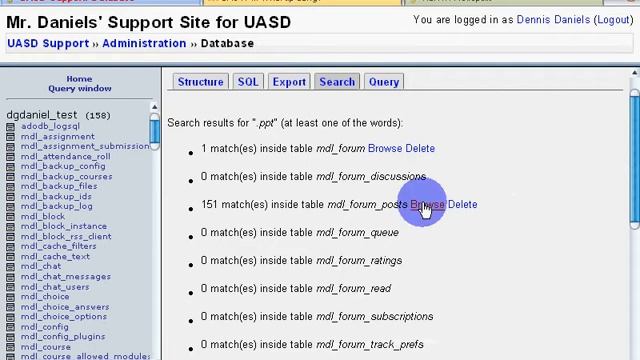Click sidebar scrollbar up arrow

tap(155, 107)
